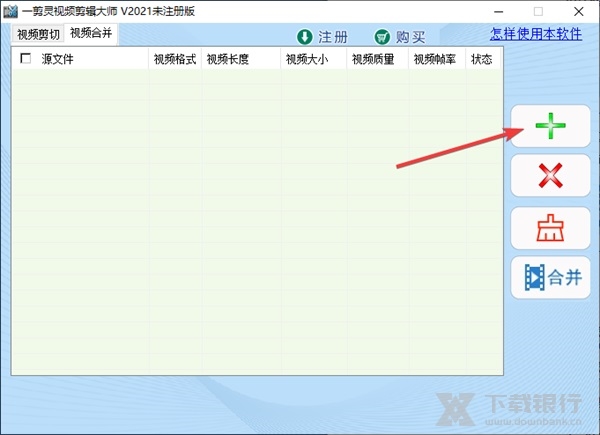Minimize the 一剪灵视频剪辑大师 window

pos(498,11)
